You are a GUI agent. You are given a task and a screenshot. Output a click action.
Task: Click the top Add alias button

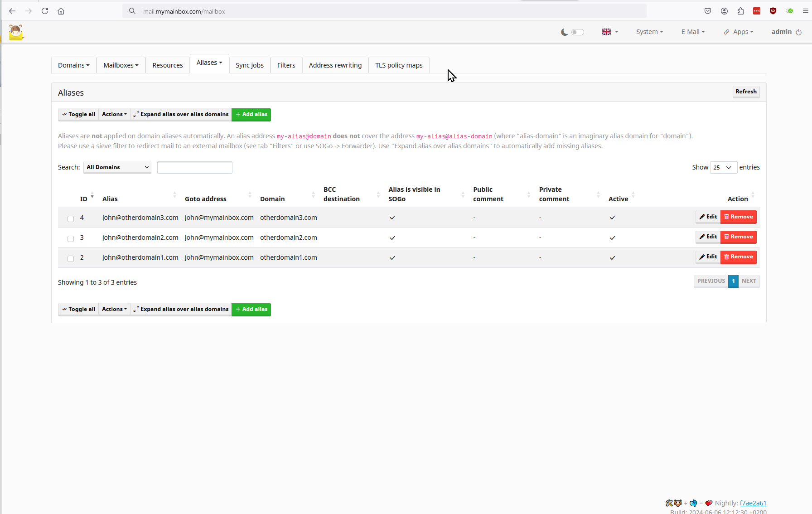point(251,114)
